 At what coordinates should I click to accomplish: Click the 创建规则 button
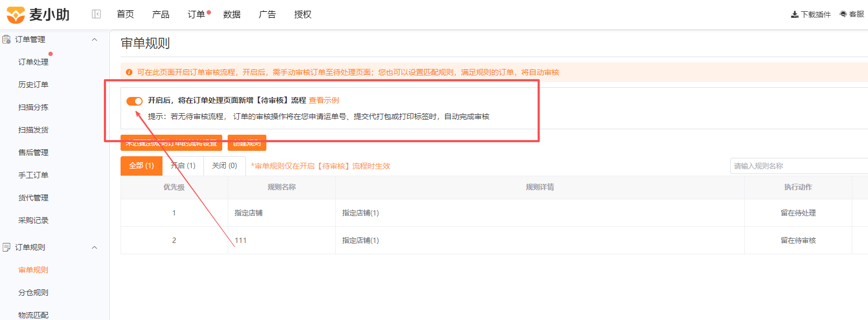[247, 143]
